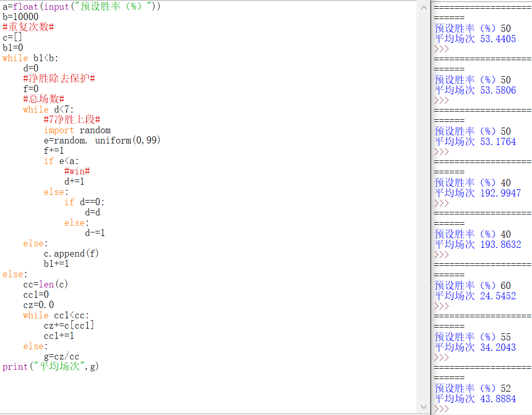Click the "#win#" comment line
This screenshot has width=532, height=415.
tap(77, 171)
